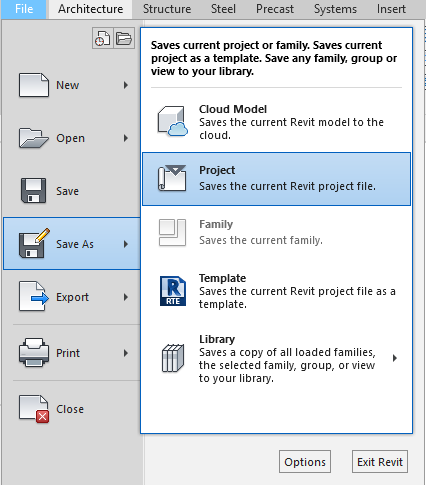Click the grayed Family icon

click(x=172, y=232)
